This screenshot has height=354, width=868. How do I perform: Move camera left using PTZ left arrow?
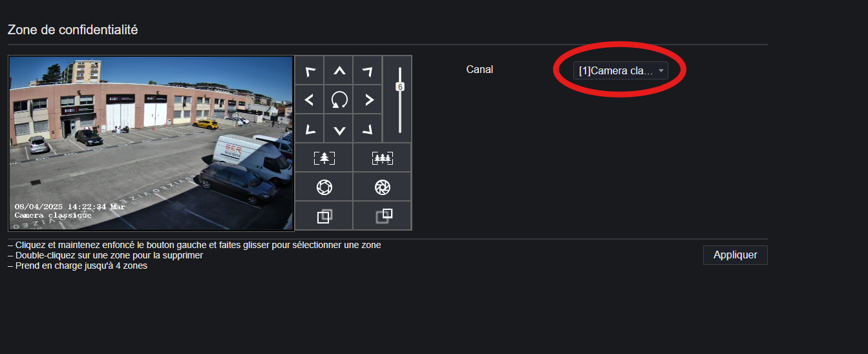pos(310,99)
